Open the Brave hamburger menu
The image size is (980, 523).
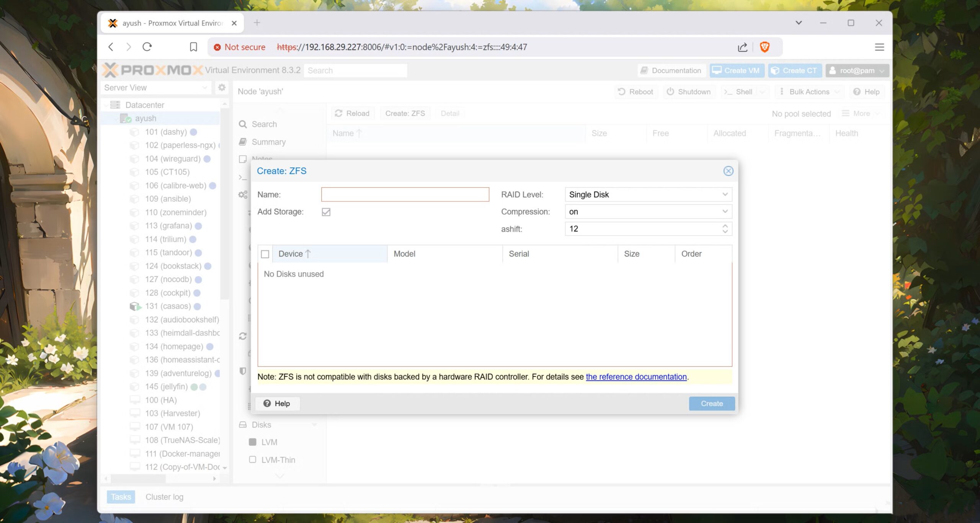click(x=879, y=47)
